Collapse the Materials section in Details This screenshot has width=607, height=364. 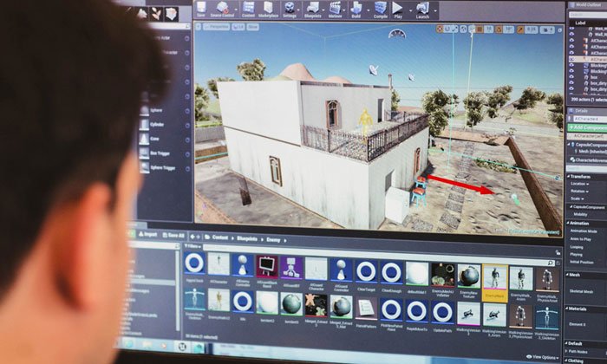click(567, 309)
